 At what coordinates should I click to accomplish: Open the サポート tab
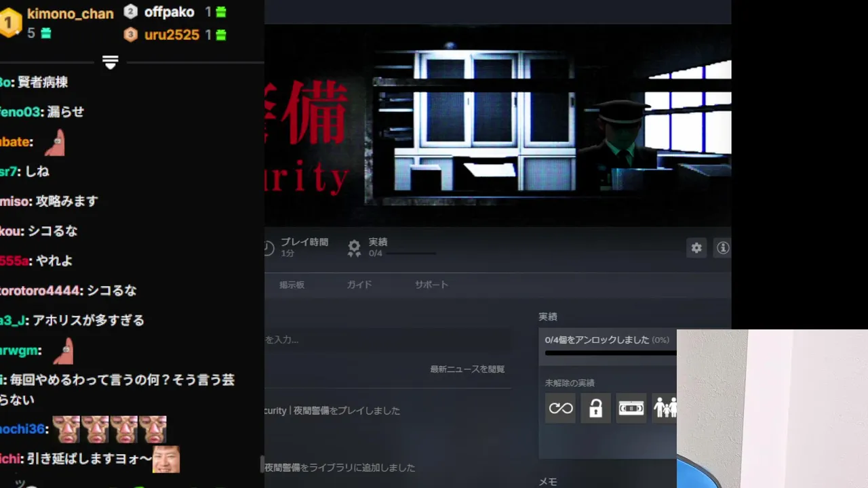431,285
